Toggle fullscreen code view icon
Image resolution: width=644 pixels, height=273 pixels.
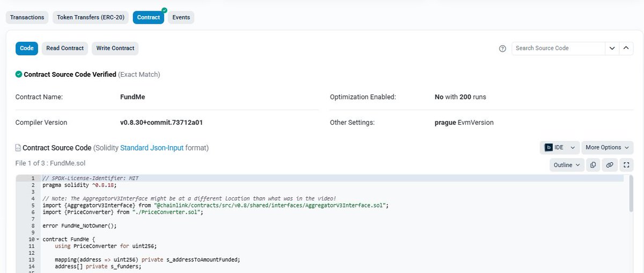click(626, 165)
